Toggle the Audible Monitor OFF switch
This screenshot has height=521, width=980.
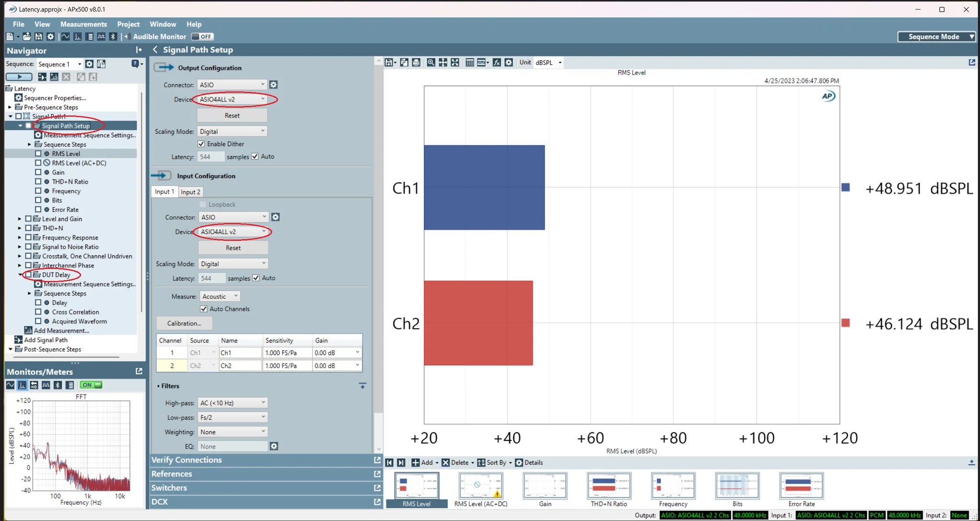202,36
